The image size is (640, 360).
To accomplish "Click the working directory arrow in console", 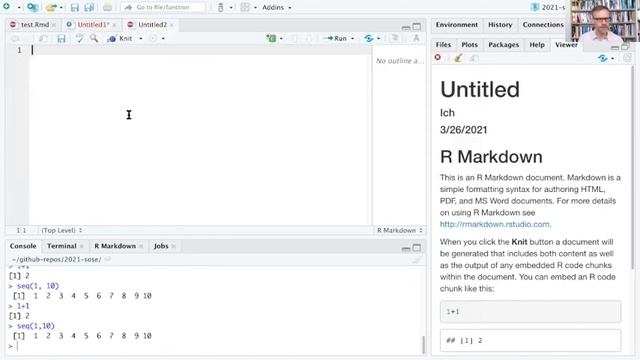I will click(108, 259).
